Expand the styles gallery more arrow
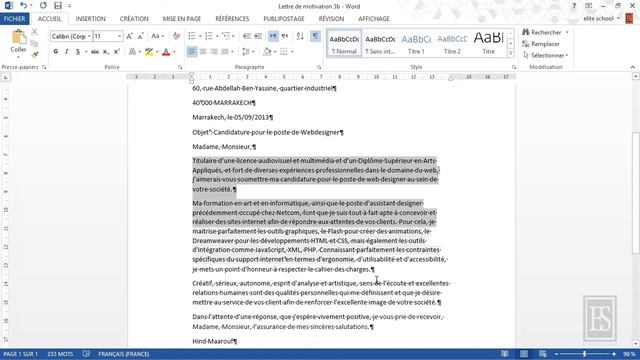640x360 pixels. pyautogui.click(x=511, y=53)
